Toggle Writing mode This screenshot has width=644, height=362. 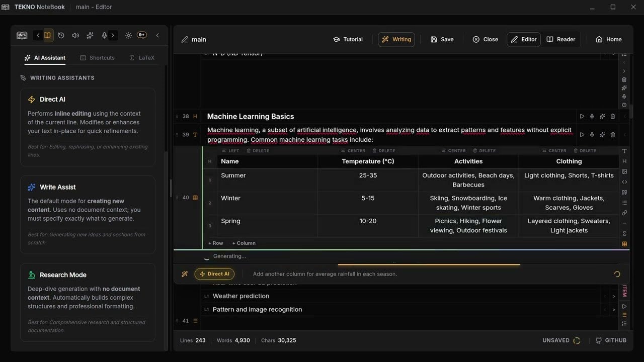coord(396,39)
